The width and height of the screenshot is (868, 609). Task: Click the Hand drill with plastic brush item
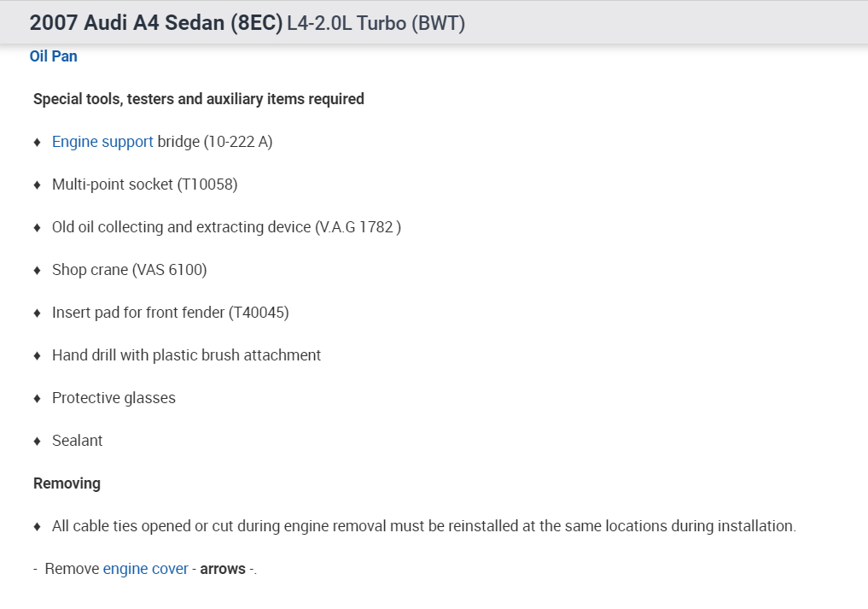pos(186,355)
